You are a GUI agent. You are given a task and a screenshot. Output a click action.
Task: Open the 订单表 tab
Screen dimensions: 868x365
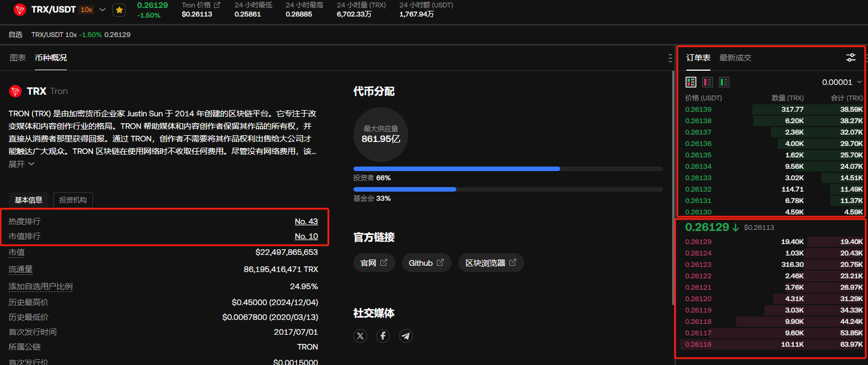[698, 58]
